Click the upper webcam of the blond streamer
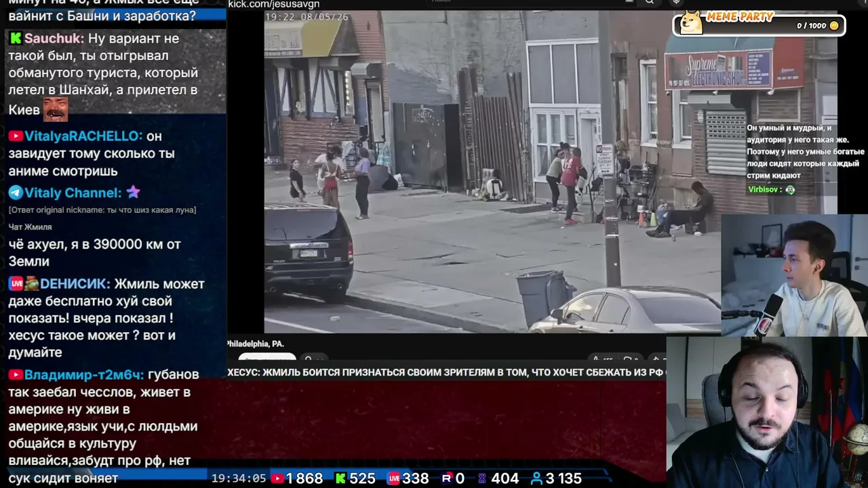 coord(794,275)
